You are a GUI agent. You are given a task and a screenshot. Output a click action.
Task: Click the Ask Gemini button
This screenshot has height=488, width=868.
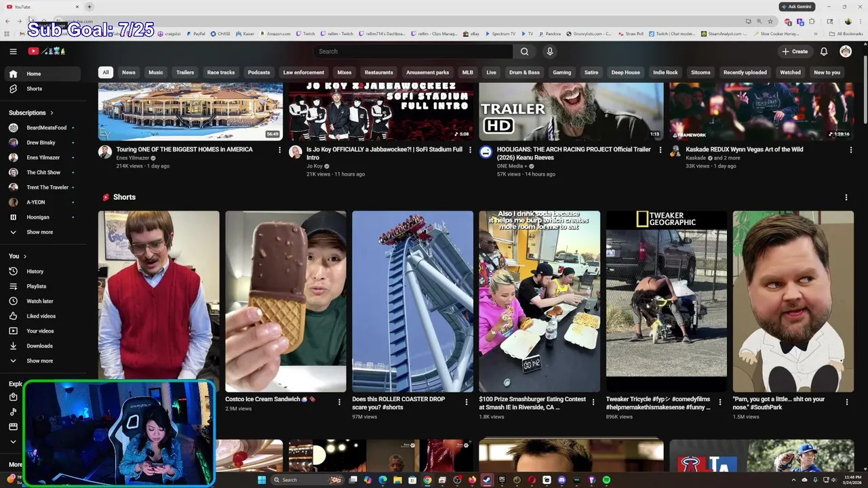click(x=797, y=7)
